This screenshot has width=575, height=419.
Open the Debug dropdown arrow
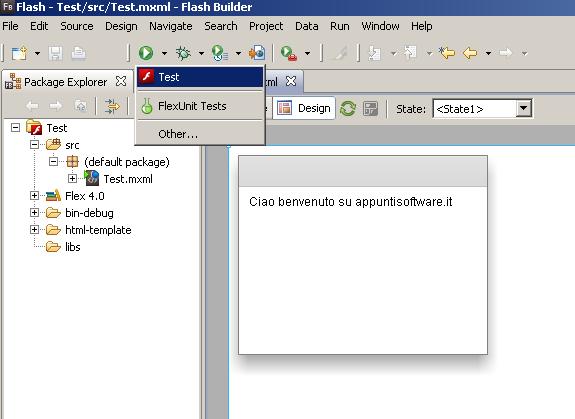[201, 54]
